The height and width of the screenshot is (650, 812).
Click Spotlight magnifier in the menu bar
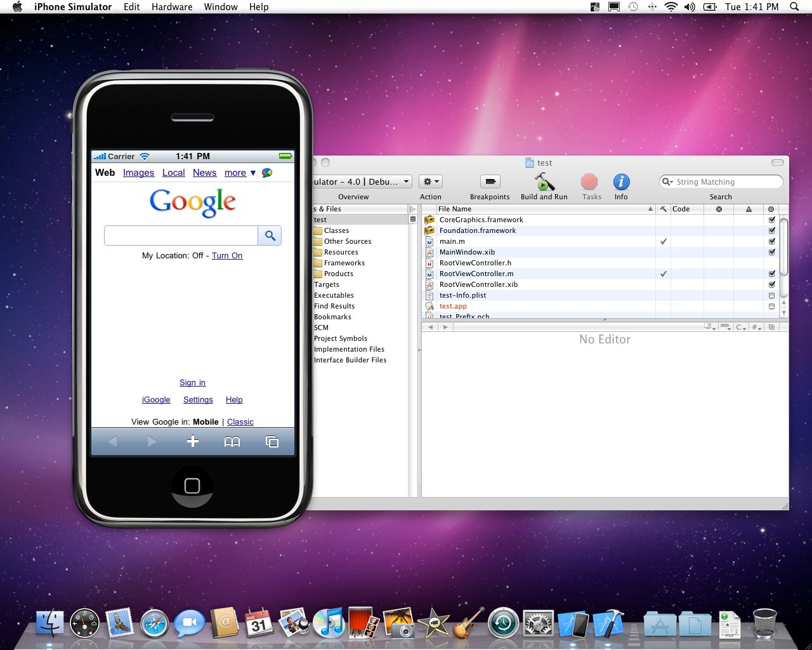click(794, 7)
